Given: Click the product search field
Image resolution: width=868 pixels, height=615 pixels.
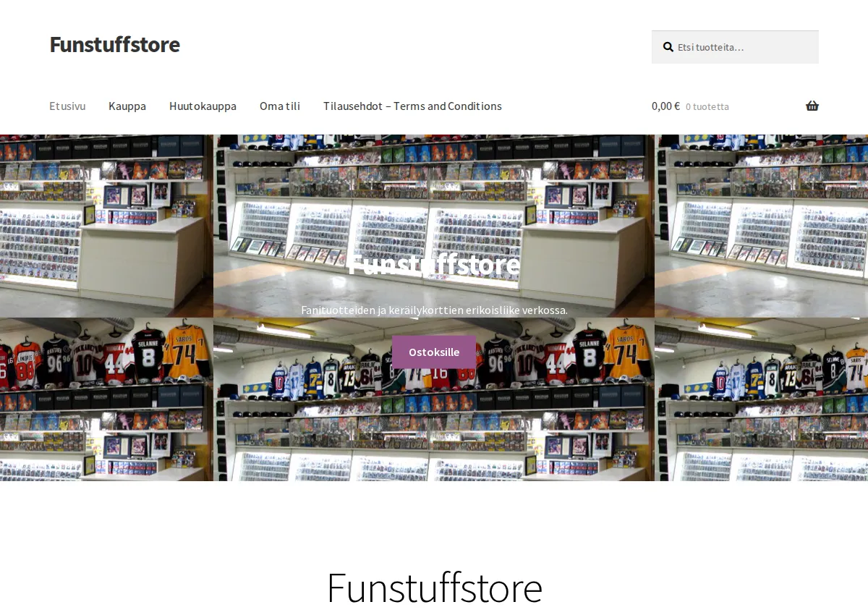Looking at the screenshot, I should tap(735, 47).
